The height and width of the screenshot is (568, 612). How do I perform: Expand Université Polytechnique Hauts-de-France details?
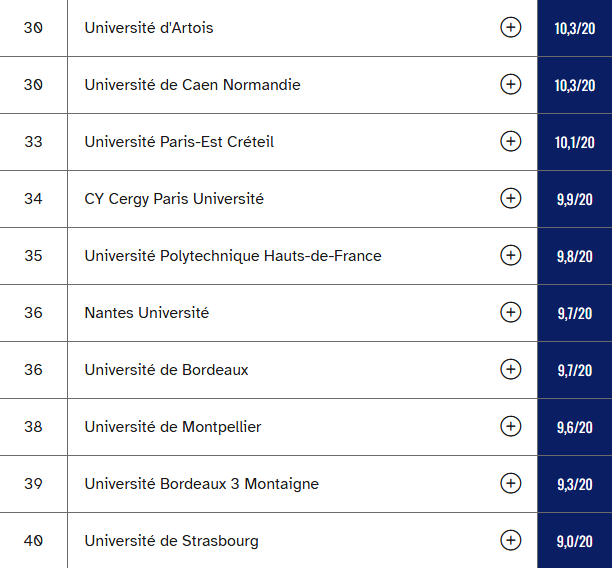click(511, 256)
